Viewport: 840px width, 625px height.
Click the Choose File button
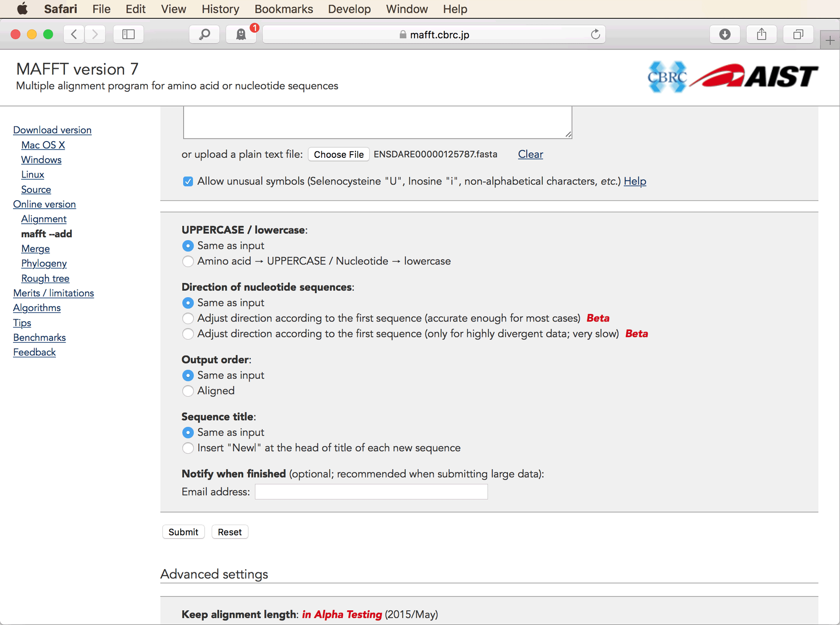339,154
